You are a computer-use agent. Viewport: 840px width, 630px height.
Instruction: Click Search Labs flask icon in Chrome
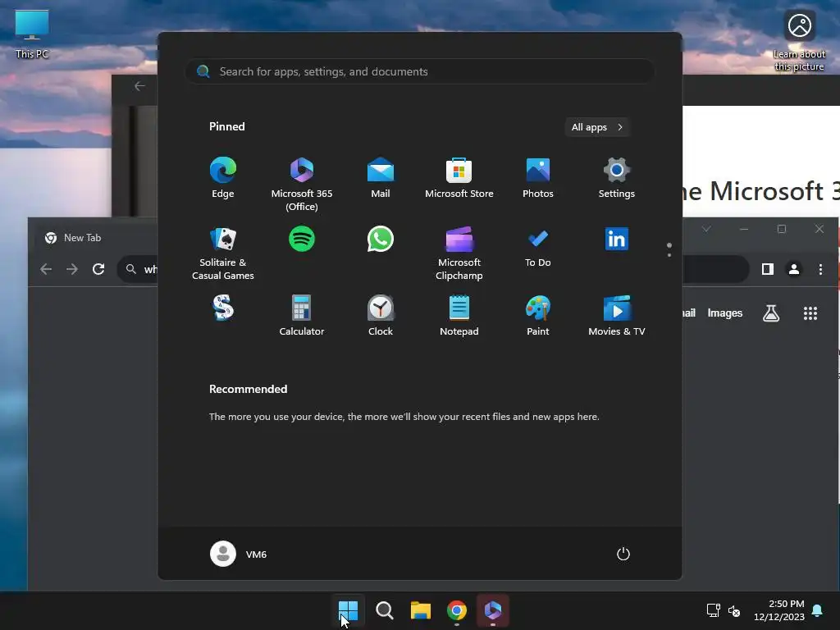point(771,313)
